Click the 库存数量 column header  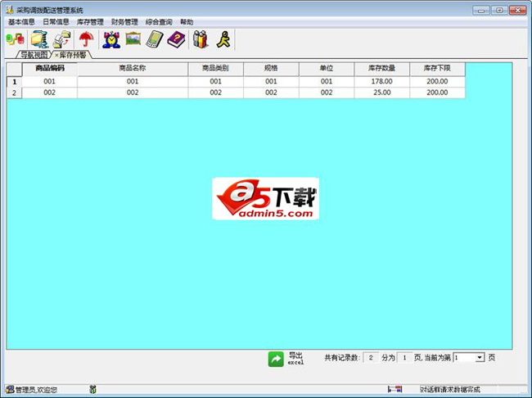point(381,69)
